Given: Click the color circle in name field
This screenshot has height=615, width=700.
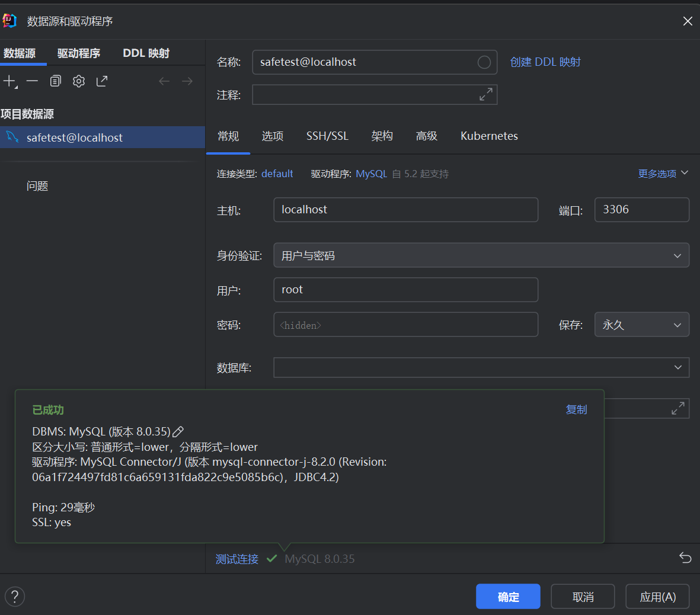Looking at the screenshot, I should tap(484, 62).
